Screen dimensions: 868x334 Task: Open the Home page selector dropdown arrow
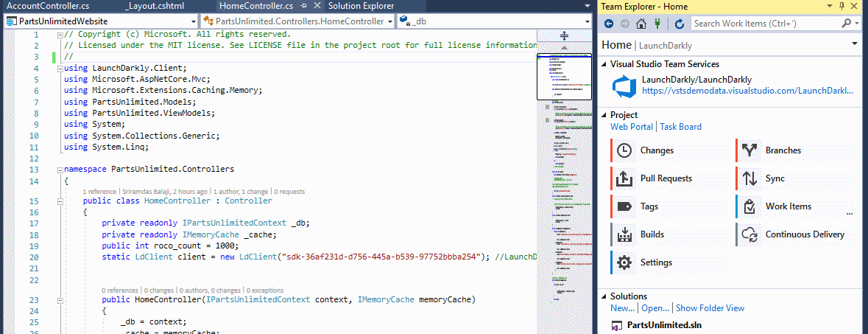(855, 44)
